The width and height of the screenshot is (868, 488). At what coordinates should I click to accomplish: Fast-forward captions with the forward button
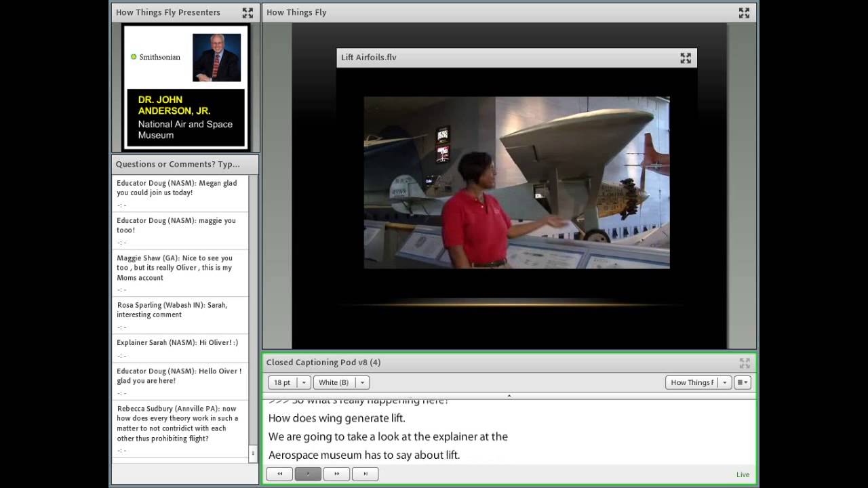coord(336,474)
